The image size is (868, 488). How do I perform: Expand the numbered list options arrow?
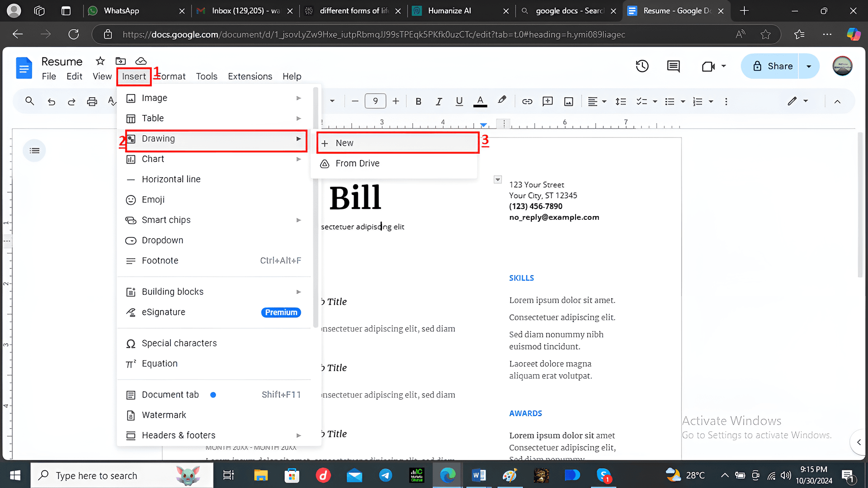tap(711, 102)
